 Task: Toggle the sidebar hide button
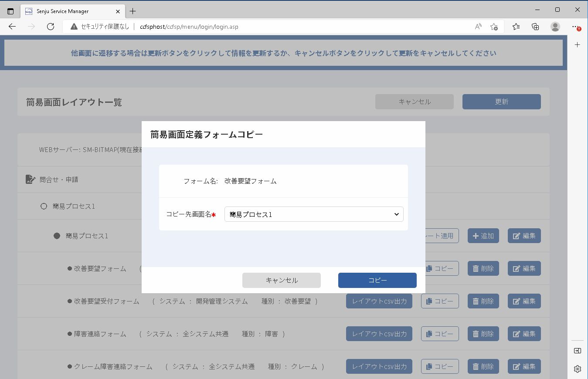[578, 351]
